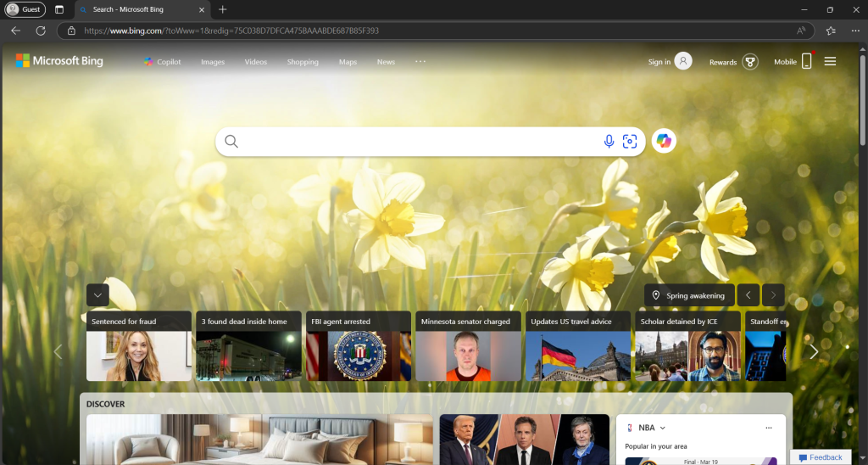Screen dimensions: 868x465
Task: Open more navigation items ellipsis
Action: [x=420, y=62]
